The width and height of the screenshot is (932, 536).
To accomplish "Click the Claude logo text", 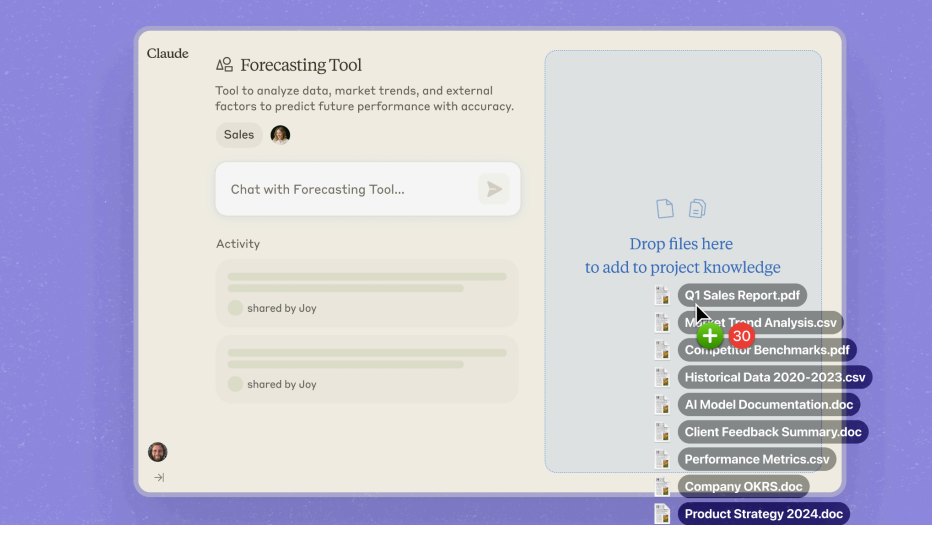I will point(167,54).
